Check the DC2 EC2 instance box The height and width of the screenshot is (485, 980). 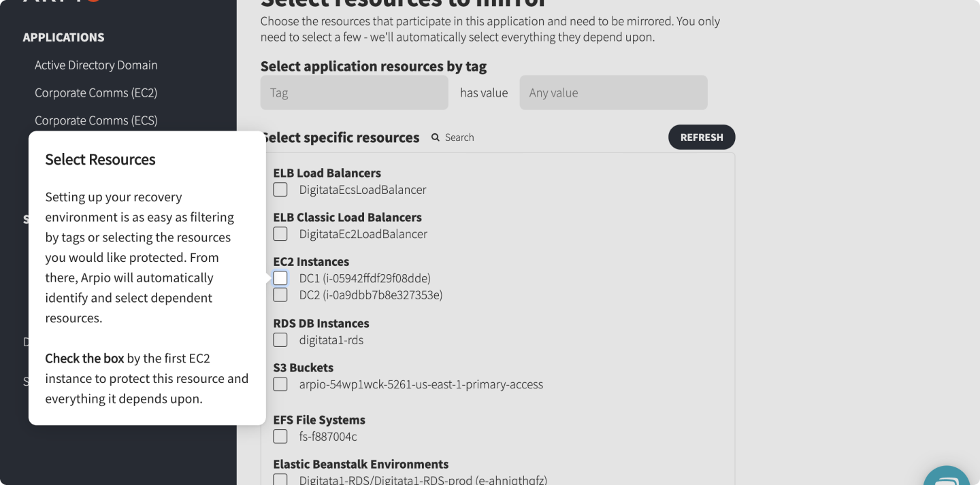(280, 295)
